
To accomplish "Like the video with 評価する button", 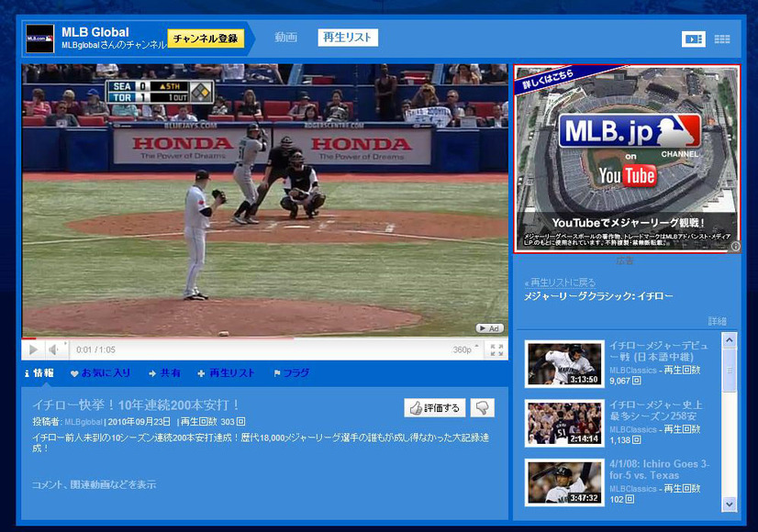I will 435,408.
